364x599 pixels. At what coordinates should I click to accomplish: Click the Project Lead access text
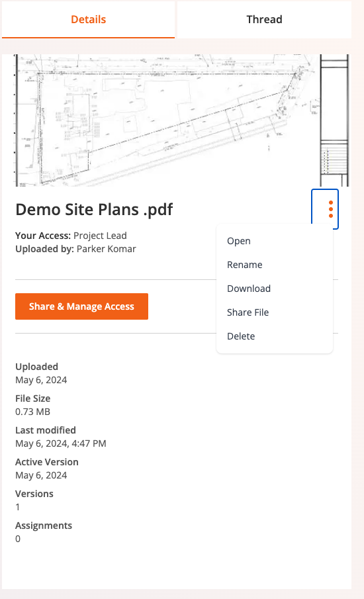pyautogui.click(x=100, y=236)
